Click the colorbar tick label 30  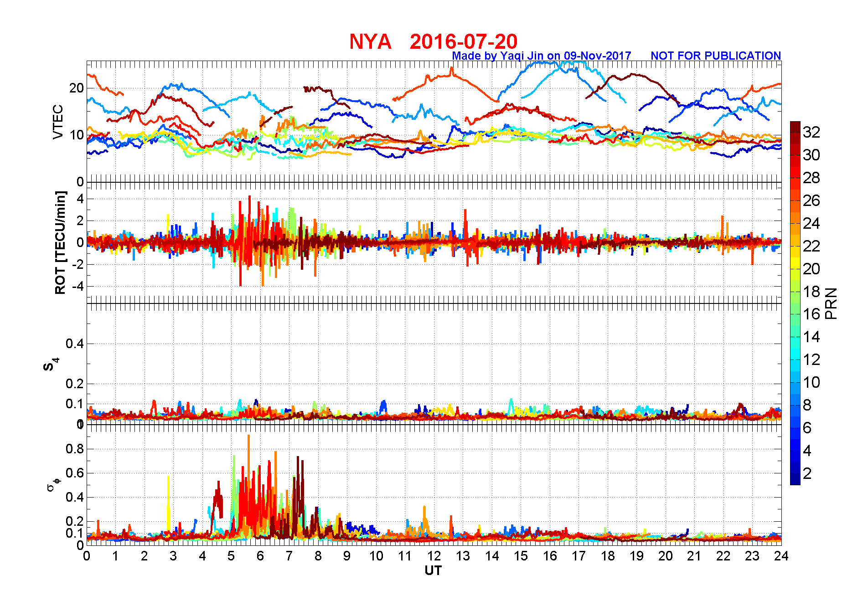pyautogui.click(x=811, y=155)
